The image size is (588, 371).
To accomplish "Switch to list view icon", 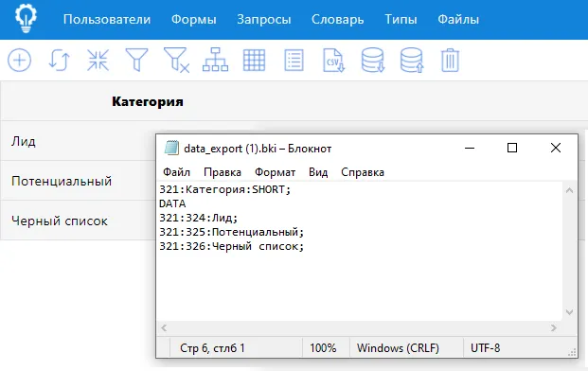I will 294,60.
